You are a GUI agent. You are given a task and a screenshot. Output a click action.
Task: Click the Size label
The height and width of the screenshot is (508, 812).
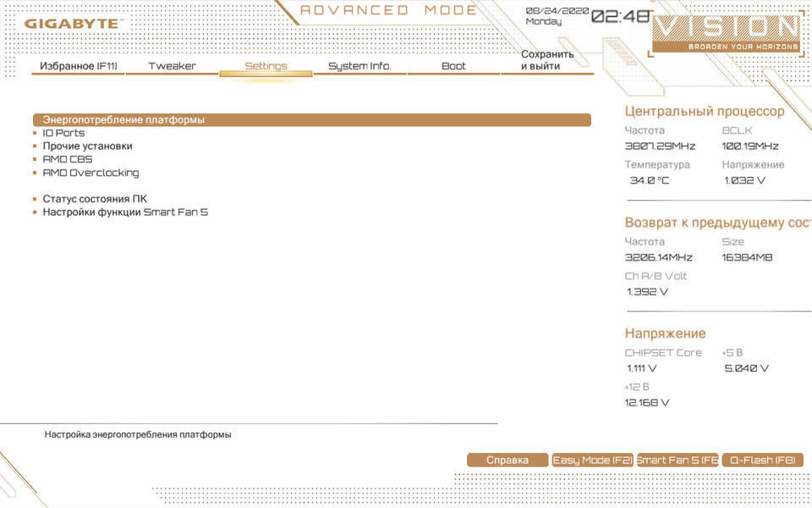point(732,242)
